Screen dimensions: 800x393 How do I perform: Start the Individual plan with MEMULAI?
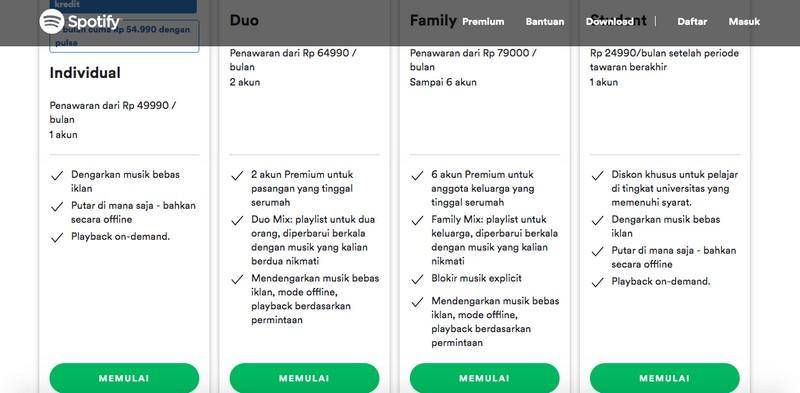point(124,378)
